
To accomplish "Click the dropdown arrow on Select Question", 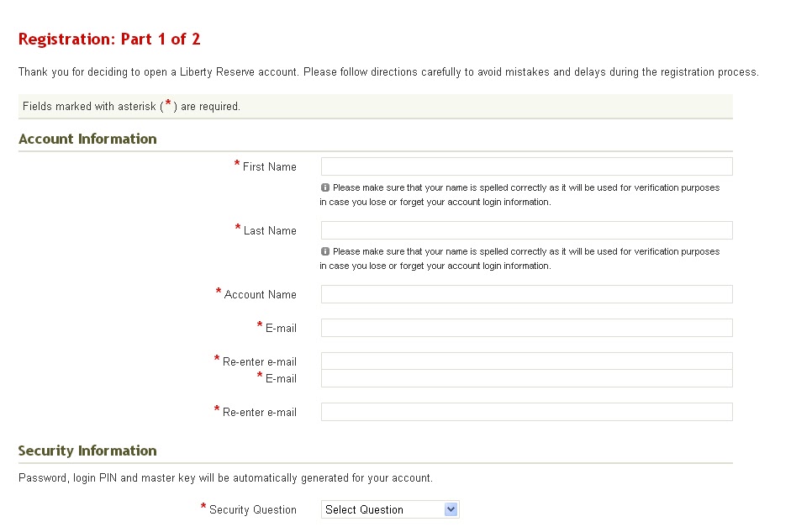I will (451, 509).
